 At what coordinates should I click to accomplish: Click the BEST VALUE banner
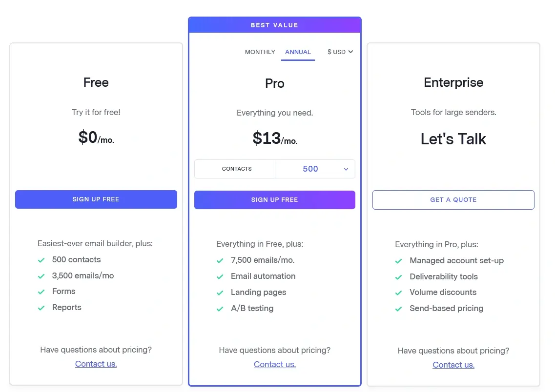point(274,25)
